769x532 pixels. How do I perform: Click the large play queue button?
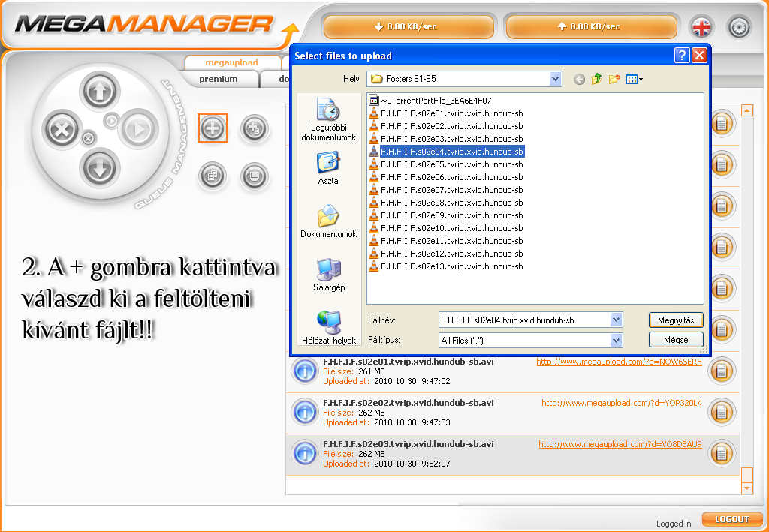click(138, 129)
